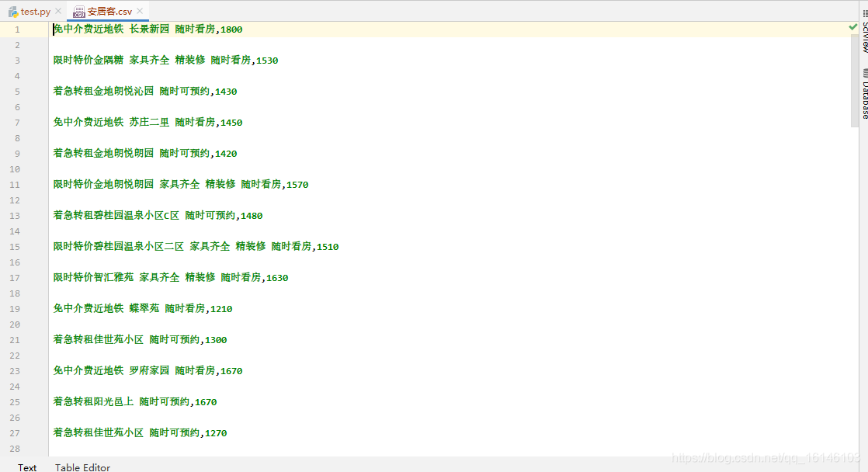Click line 3 text 限时特价金隅糖
Viewport: 868px width, 472px height.
pos(88,61)
